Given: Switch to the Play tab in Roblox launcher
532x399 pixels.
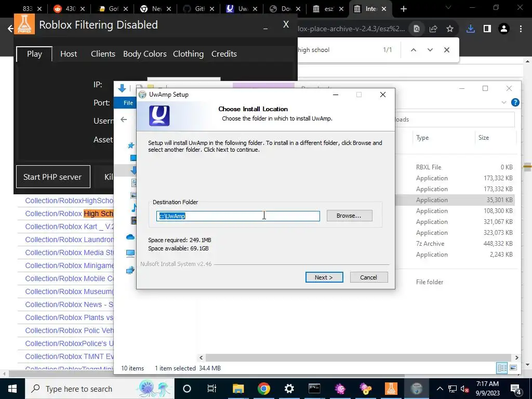Looking at the screenshot, I should click(34, 54).
